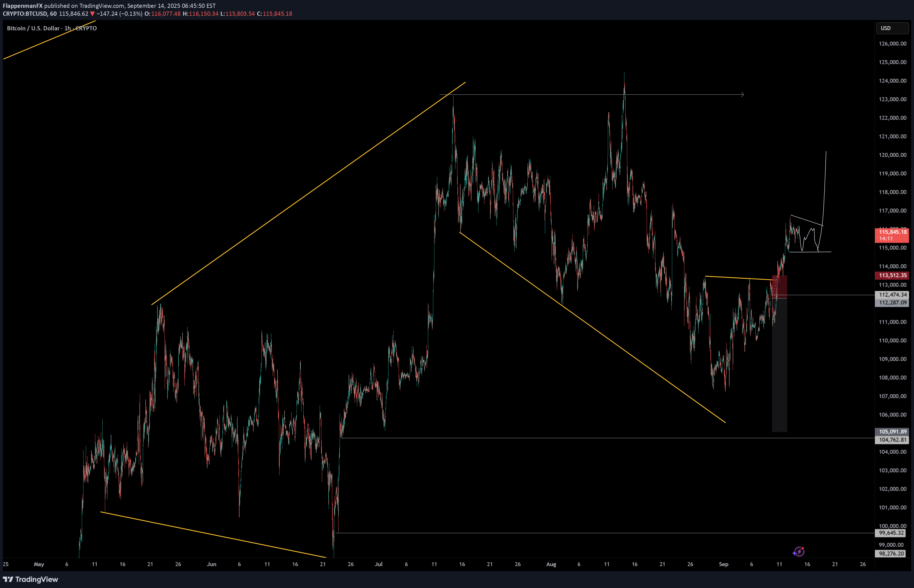Screen dimensions: 914x588
Task: Click the 104,762.81 price axis label
Action: click(x=892, y=440)
